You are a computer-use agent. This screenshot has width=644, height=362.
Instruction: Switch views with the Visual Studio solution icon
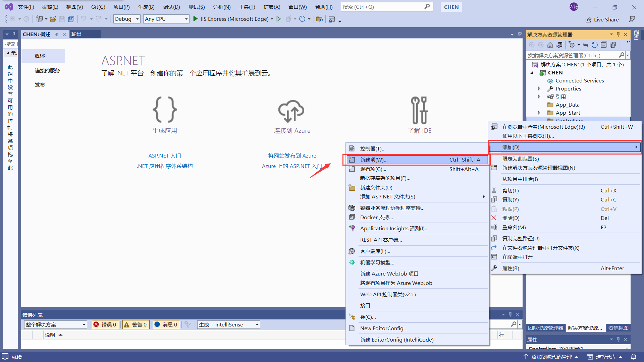tap(559, 45)
